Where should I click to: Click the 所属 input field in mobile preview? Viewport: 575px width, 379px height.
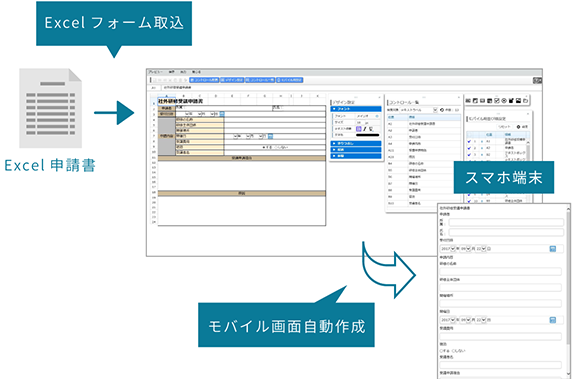[506, 222]
